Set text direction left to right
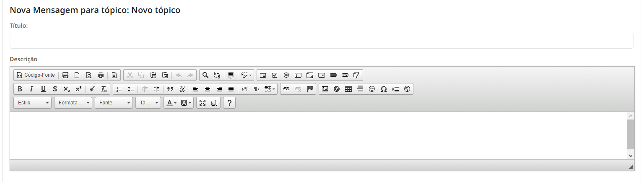The image size is (644, 182). (x=245, y=89)
